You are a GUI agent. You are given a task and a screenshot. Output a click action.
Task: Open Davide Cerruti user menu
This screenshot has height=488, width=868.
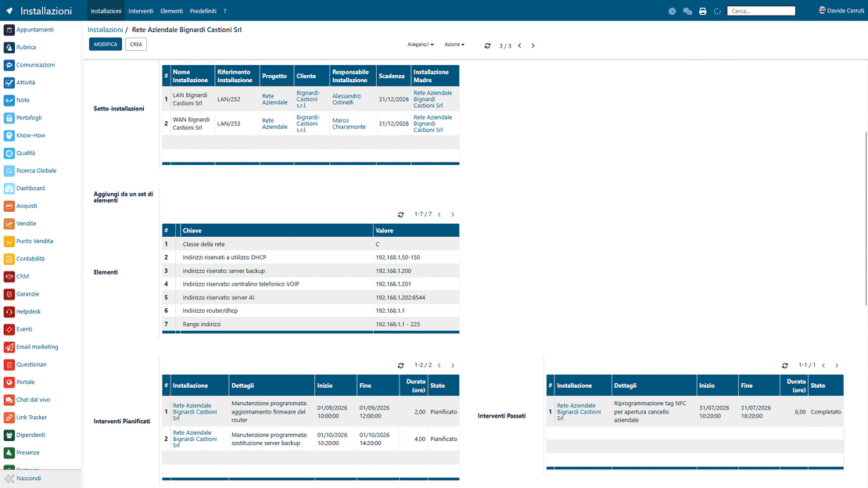(841, 10)
